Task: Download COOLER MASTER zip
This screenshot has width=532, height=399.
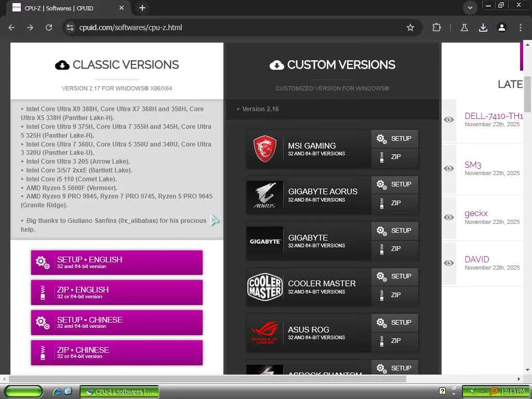Action: 395,295
